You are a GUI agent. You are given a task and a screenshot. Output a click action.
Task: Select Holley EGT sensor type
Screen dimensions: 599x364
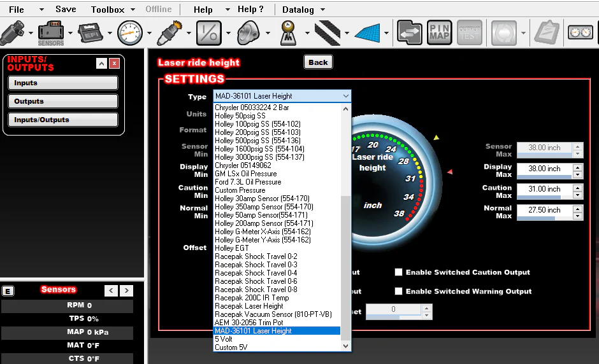click(x=231, y=248)
